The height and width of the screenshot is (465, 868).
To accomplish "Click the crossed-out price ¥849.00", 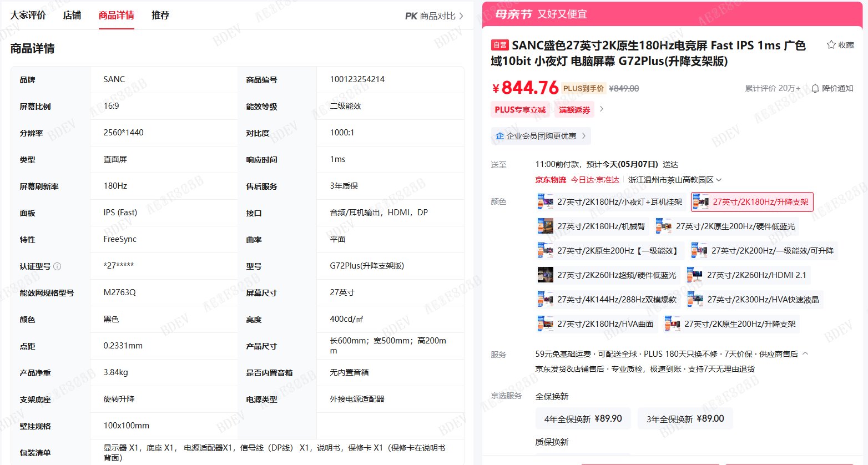I will (x=624, y=88).
